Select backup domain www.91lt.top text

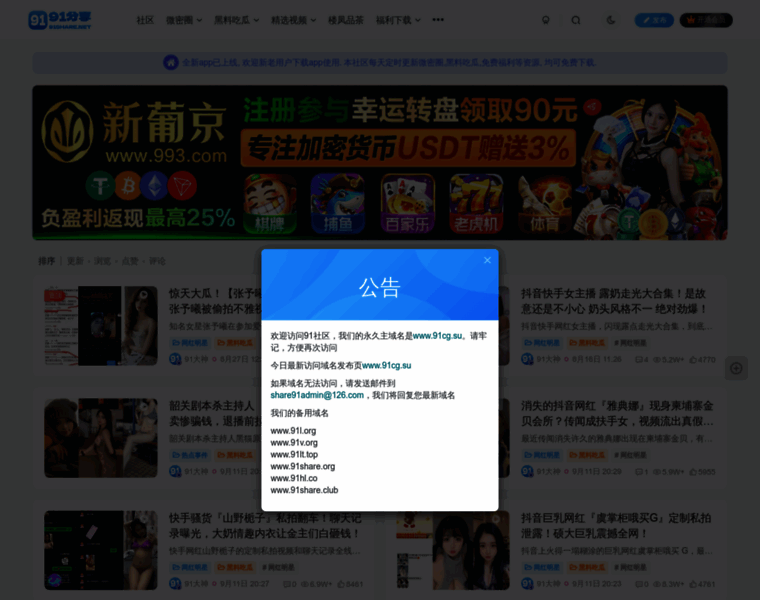(x=294, y=455)
